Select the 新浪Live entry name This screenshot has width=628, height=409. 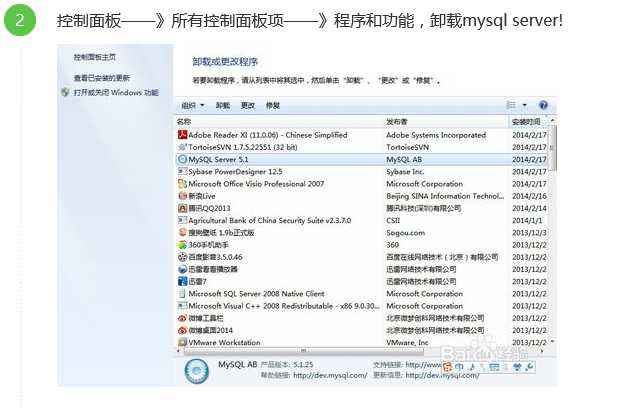pos(202,196)
